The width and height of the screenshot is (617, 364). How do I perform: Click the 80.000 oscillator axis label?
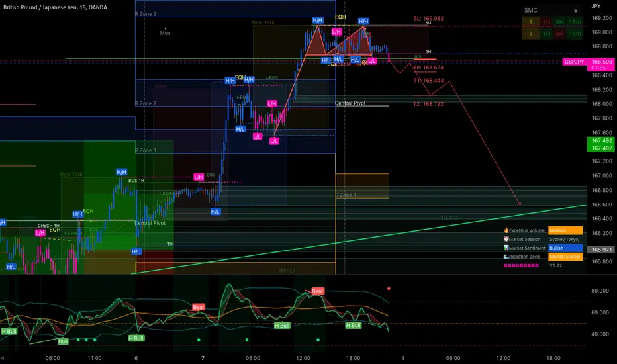(x=600, y=291)
